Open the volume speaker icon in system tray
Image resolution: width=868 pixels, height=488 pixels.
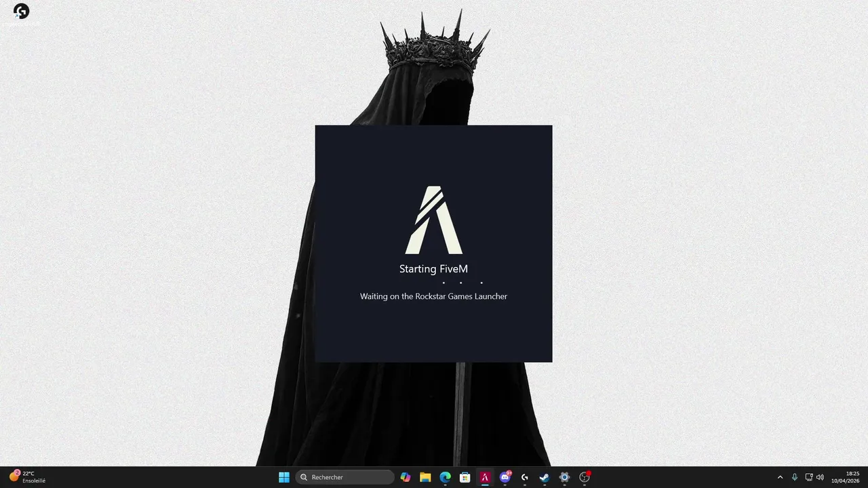pos(820,477)
